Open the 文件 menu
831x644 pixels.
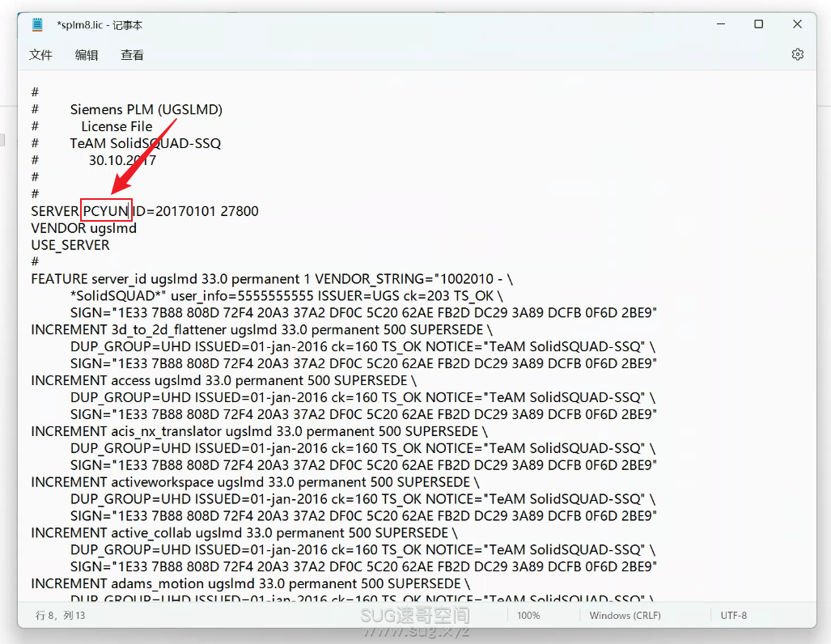[x=40, y=54]
